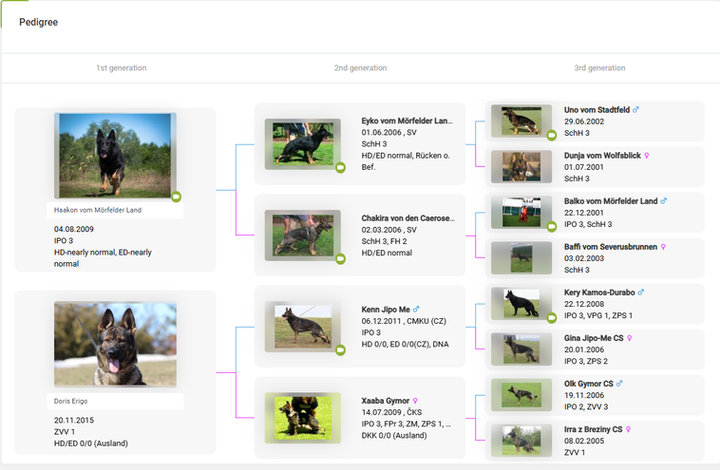Open Kery Kamos-Durabo link

(x=600, y=292)
